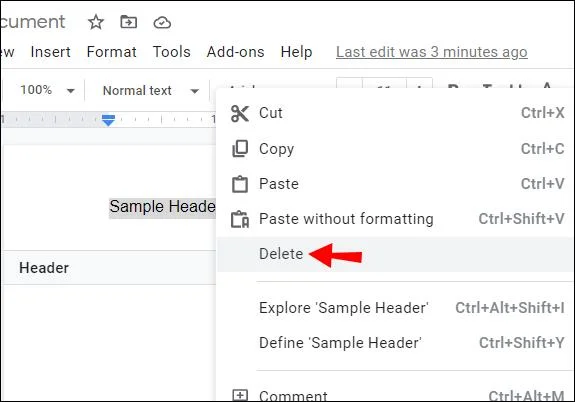Click the Comment plus icon
This screenshot has width=575, height=402.
(x=240, y=395)
